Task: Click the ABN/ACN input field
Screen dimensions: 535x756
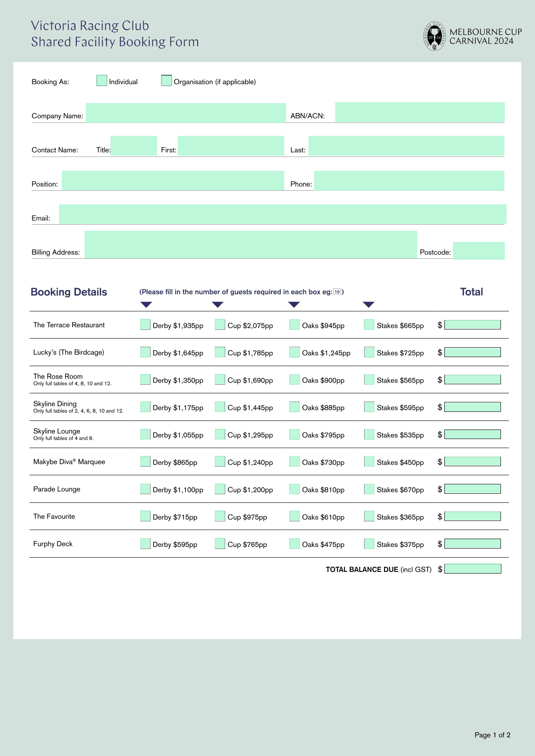Action: pos(420,112)
